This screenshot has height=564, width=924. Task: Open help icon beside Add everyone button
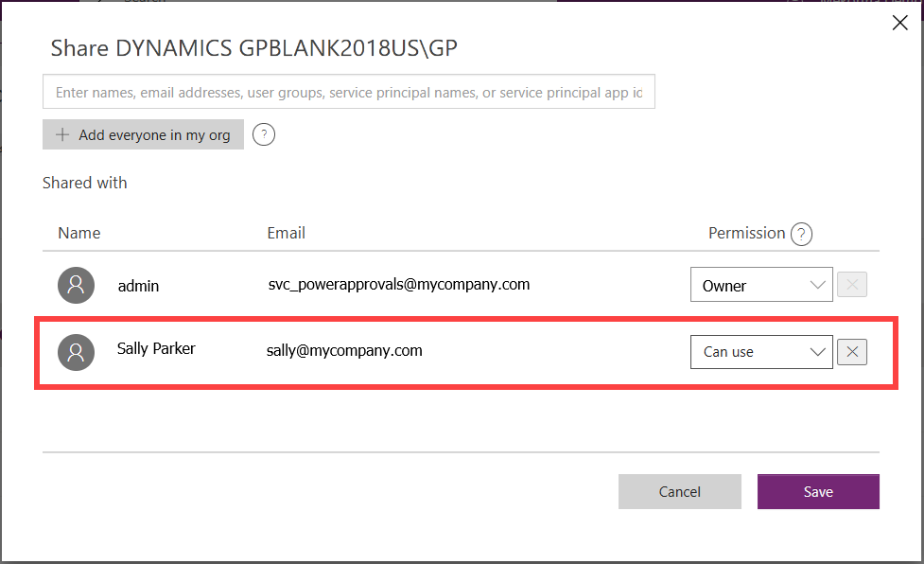coord(264,135)
